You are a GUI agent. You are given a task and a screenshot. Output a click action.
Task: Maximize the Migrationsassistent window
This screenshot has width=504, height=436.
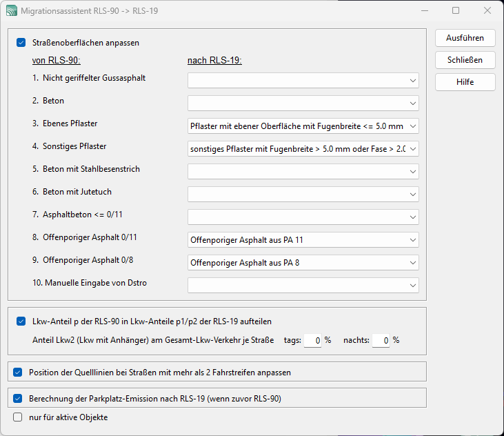coord(456,10)
